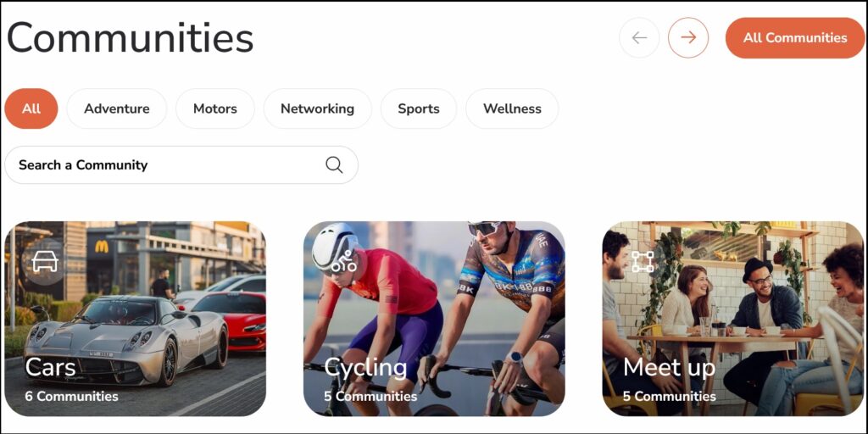Select the All filter chip
The height and width of the screenshot is (434, 868).
31,108
